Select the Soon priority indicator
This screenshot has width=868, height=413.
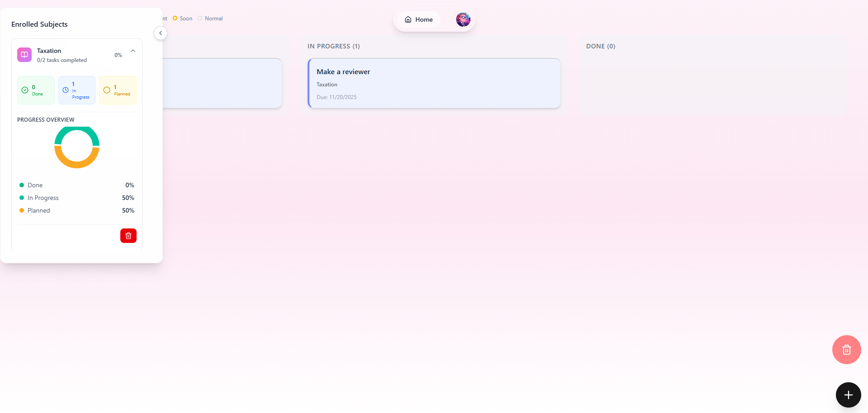[x=183, y=19]
